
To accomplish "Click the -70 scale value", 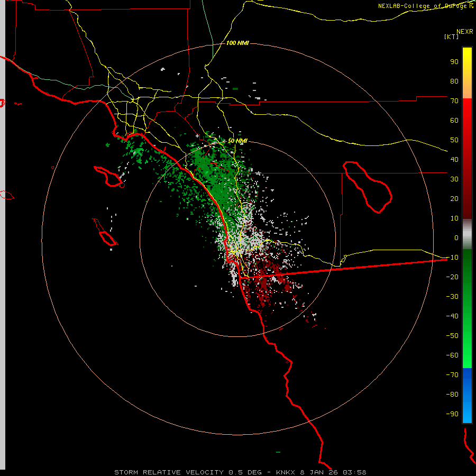I will [452, 375].
